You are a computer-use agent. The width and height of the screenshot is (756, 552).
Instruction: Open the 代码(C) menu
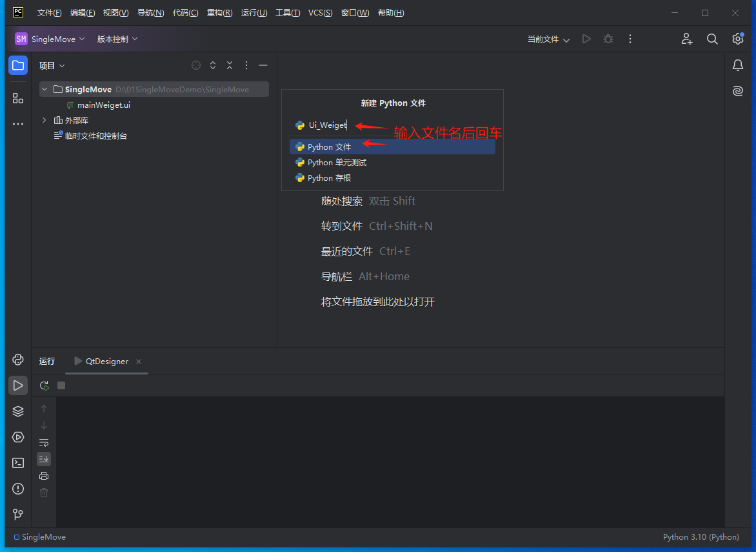point(186,13)
